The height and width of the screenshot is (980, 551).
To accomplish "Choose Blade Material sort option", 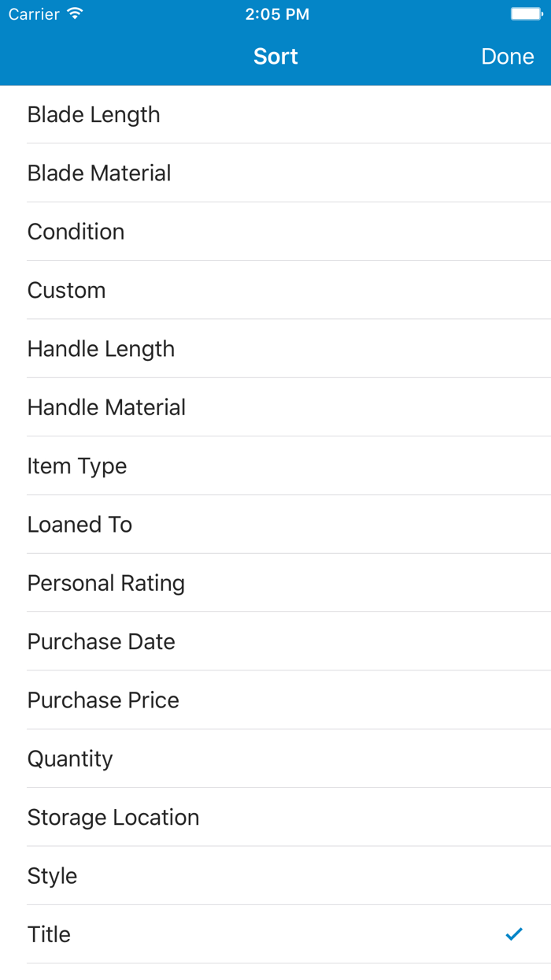I will pos(99,173).
